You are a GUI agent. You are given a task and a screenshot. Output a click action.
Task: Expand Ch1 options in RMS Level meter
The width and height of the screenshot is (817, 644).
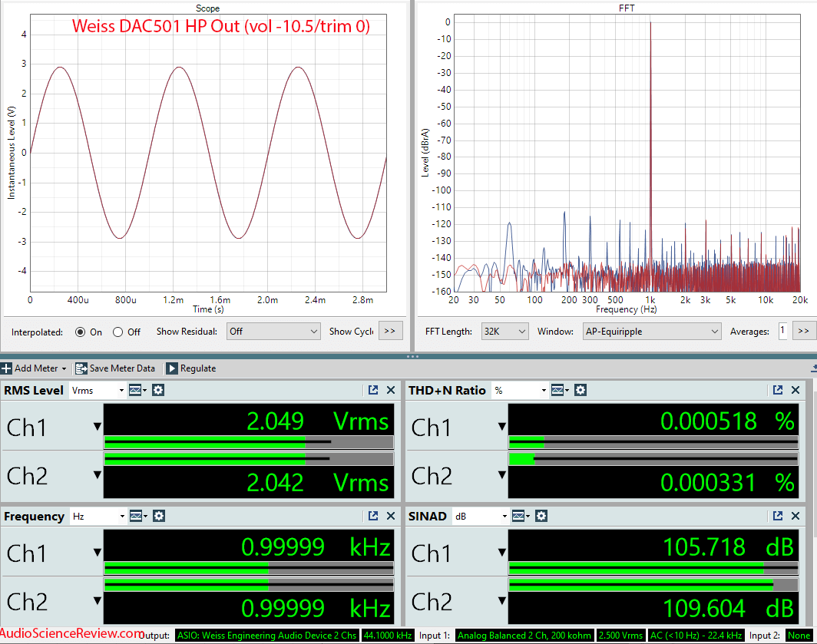click(x=98, y=427)
